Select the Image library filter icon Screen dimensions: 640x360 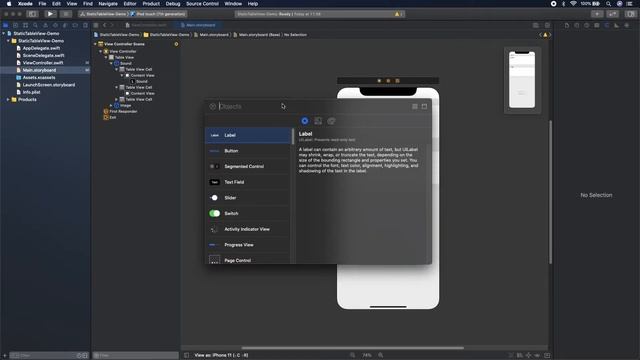click(x=318, y=121)
